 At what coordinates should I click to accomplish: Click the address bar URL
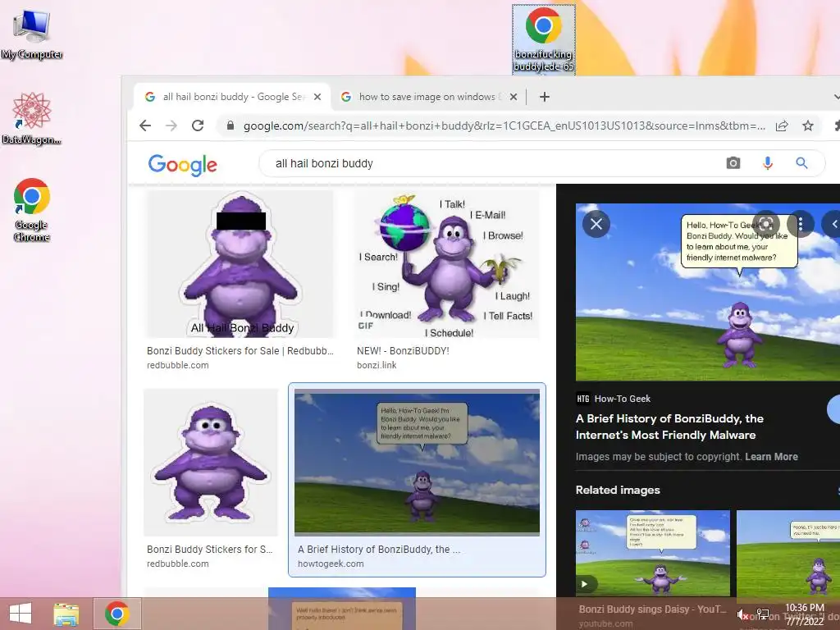504,126
